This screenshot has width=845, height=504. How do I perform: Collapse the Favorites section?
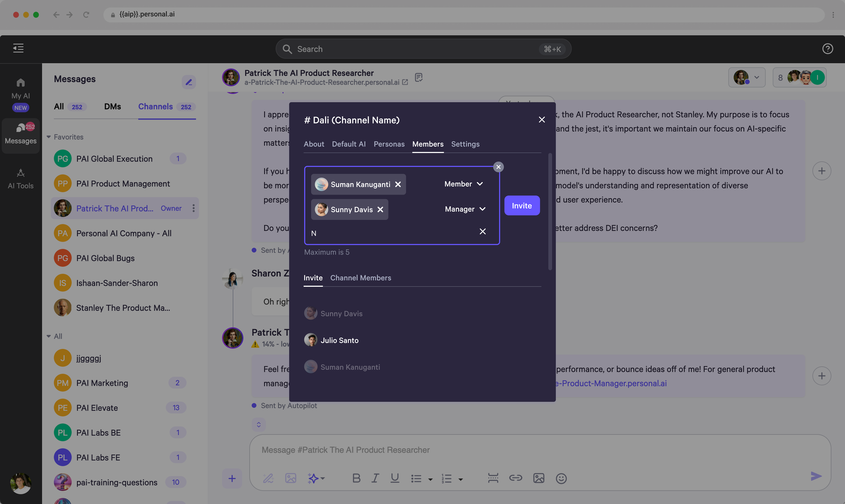tap(49, 137)
